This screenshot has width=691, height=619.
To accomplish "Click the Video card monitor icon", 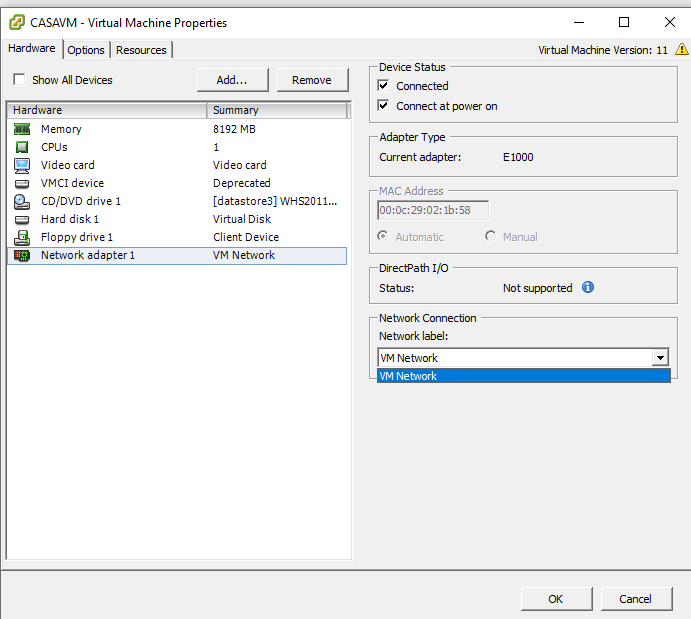I will 22,165.
